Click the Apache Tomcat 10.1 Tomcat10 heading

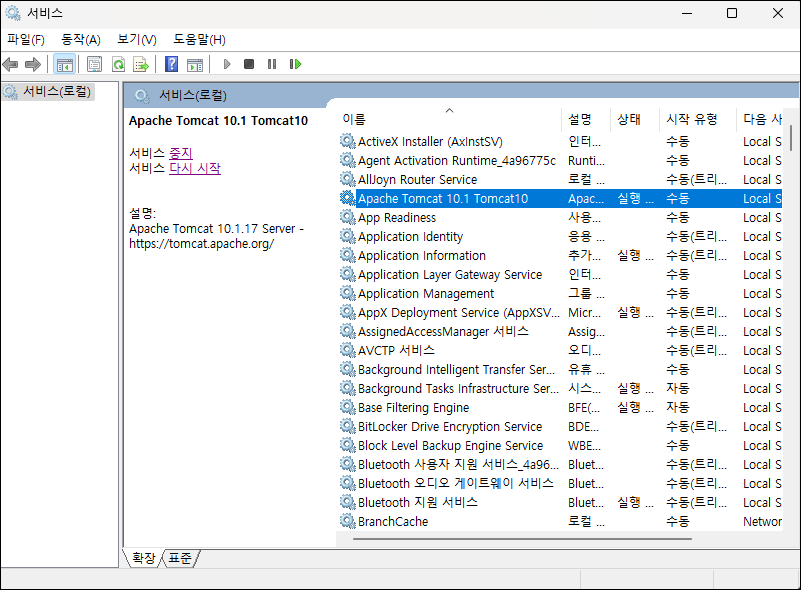coord(218,121)
